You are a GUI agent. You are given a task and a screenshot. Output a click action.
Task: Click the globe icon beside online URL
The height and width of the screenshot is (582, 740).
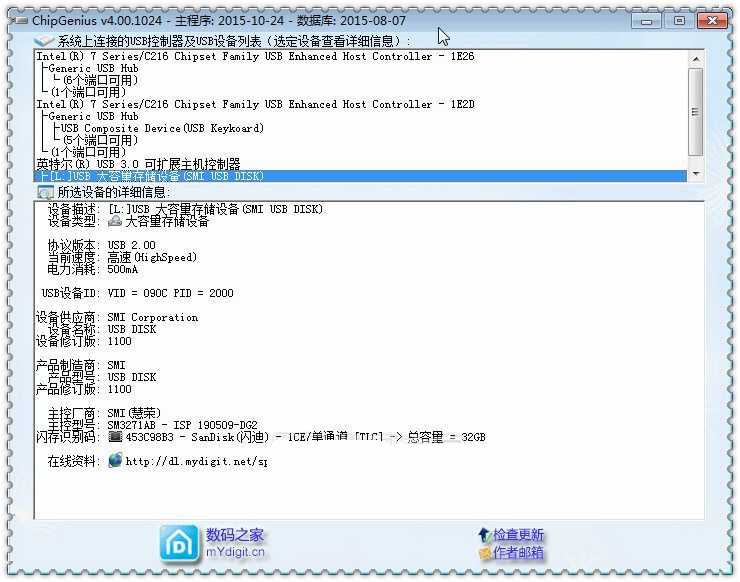click(115, 461)
